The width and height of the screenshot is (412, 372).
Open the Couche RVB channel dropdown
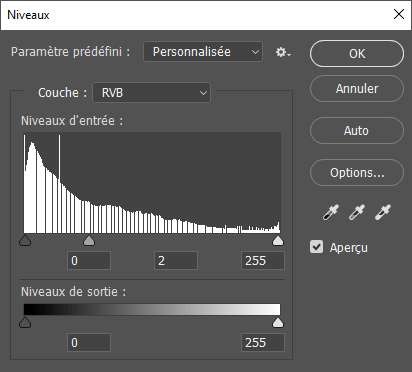pyautogui.click(x=151, y=93)
